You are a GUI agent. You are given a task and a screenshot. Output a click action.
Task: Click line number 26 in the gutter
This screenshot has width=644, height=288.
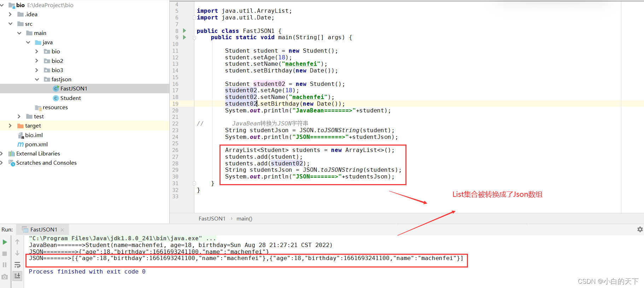(175, 150)
